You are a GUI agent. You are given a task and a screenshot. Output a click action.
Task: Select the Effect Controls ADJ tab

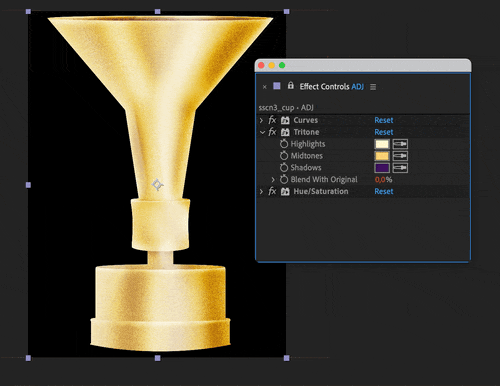pyautogui.click(x=331, y=87)
